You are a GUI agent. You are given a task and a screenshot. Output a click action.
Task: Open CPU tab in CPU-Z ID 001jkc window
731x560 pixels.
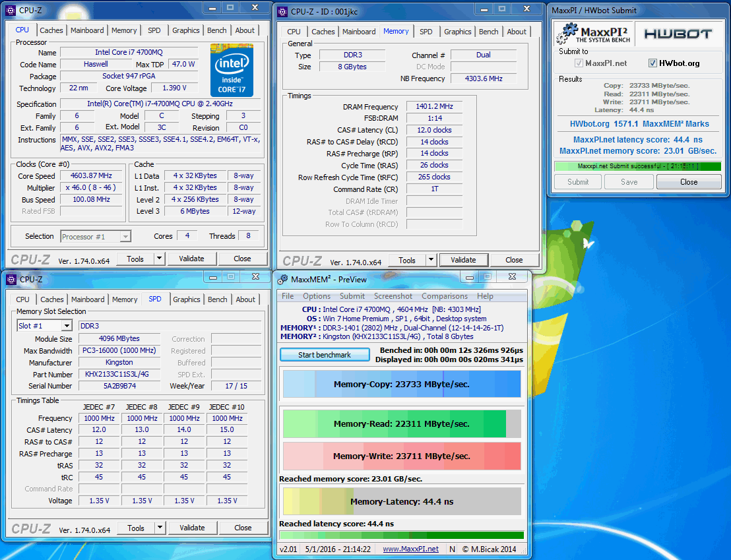(x=294, y=32)
